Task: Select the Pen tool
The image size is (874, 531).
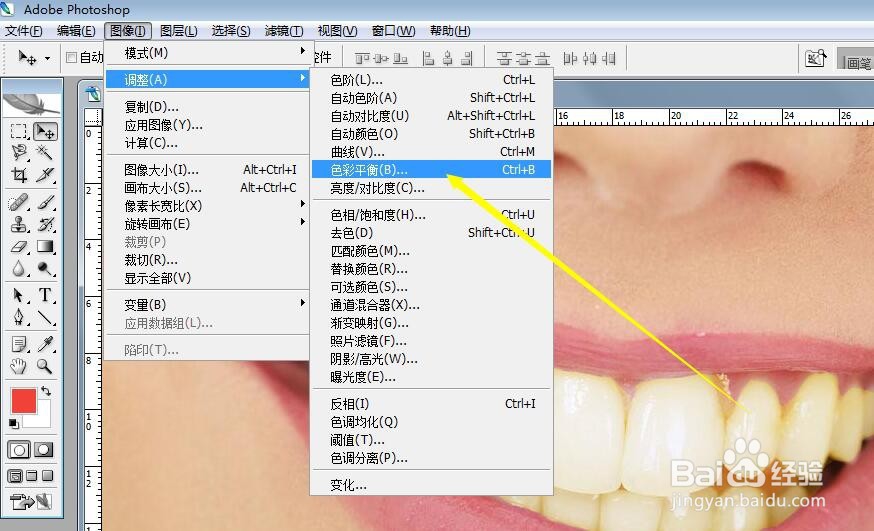Action: click(19, 317)
